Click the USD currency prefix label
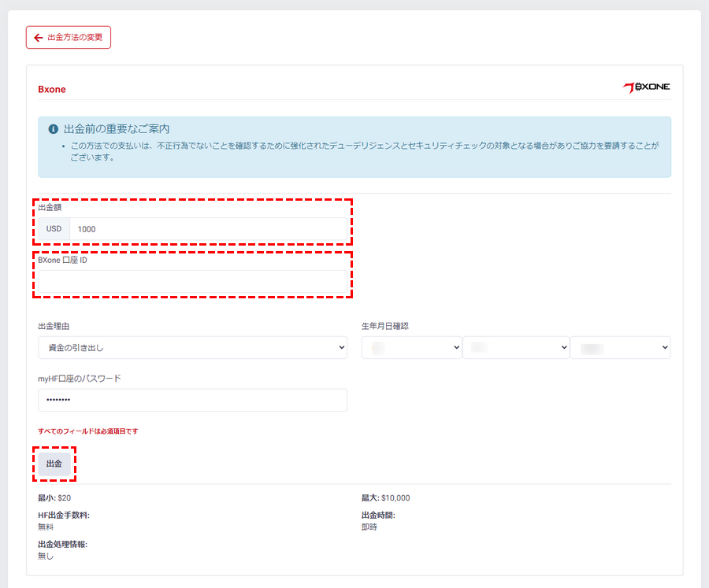The width and height of the screenshot is (709, 588). point(54,229)
